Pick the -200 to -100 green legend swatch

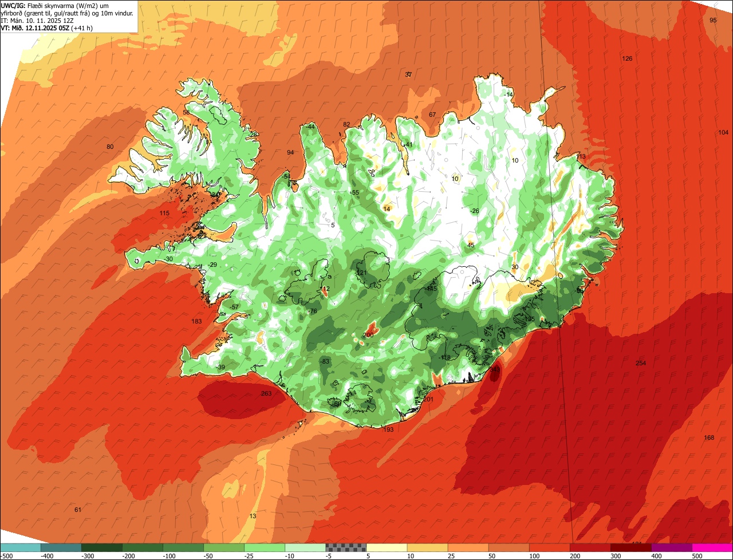(x=143, y=547)
